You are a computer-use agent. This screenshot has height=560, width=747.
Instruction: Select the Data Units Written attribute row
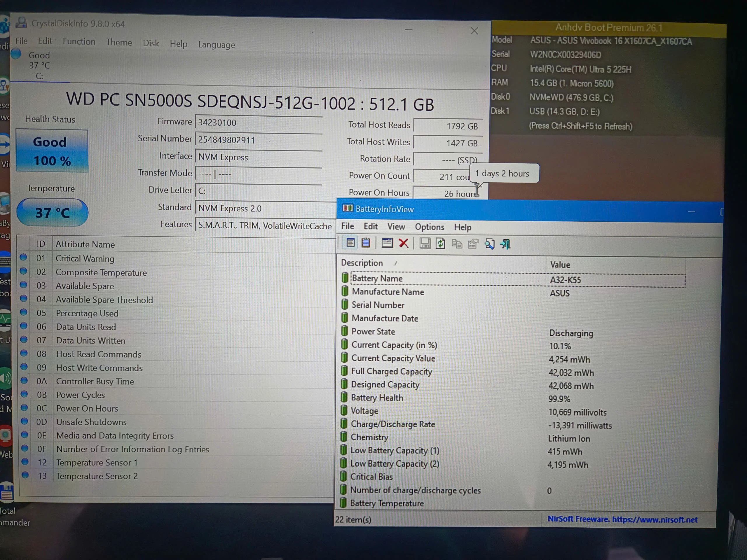point(176,340)
